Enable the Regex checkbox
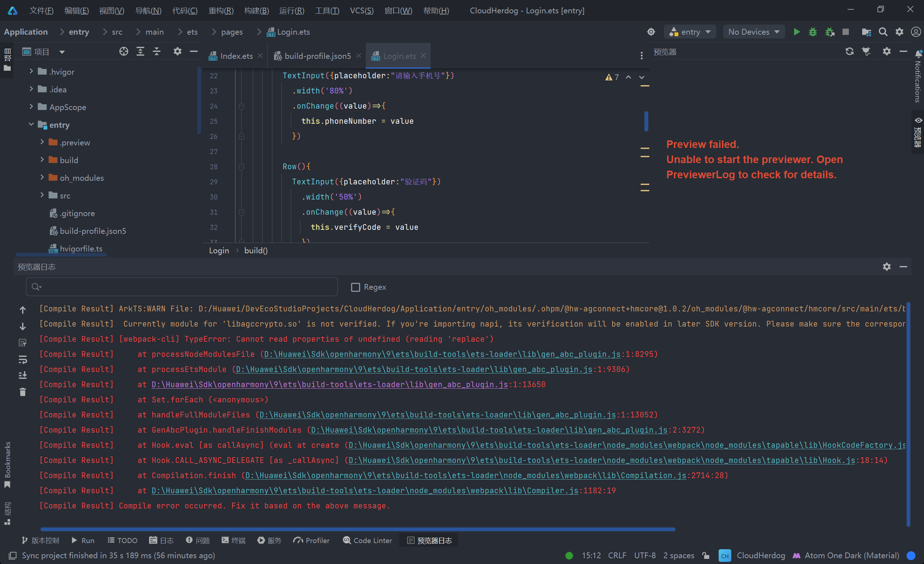This screenshot has height=564, width=924. tap(355, 287)
